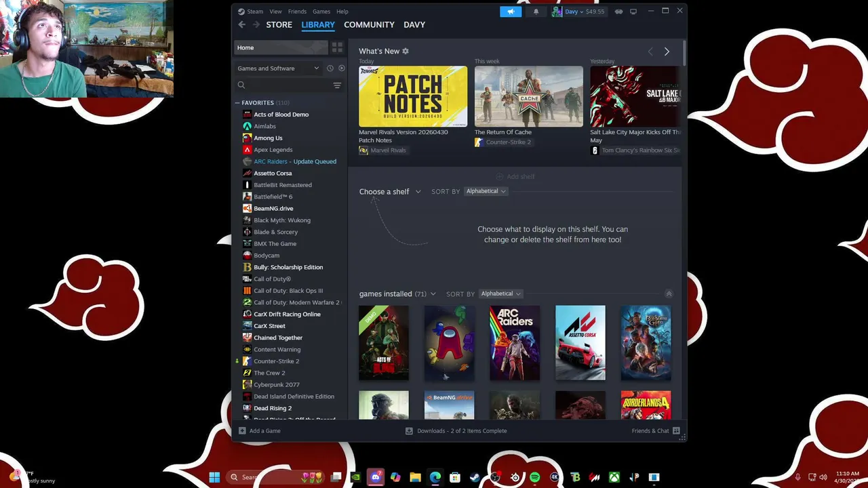This screenshot has width=868, height=488.
Task: Open the Choose a shelf dropdown
Action: click(x=390, y=192)
